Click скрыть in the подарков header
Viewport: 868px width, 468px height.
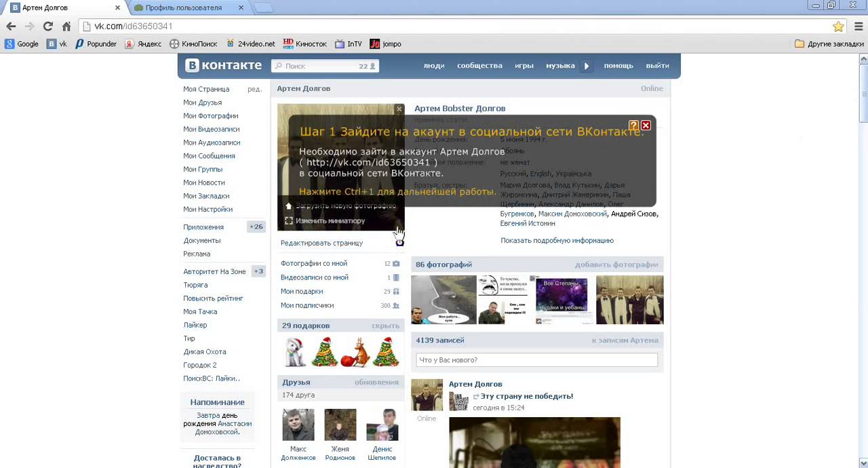(x=385, y=326)
